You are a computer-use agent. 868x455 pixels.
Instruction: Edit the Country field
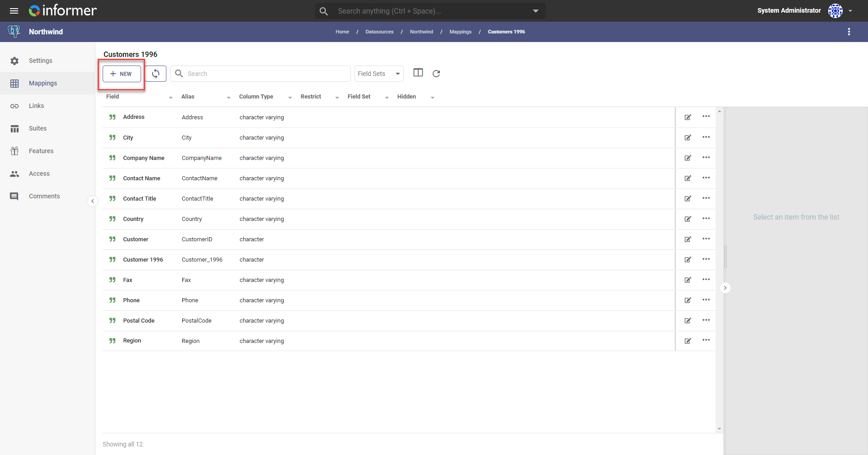[688, 219]
